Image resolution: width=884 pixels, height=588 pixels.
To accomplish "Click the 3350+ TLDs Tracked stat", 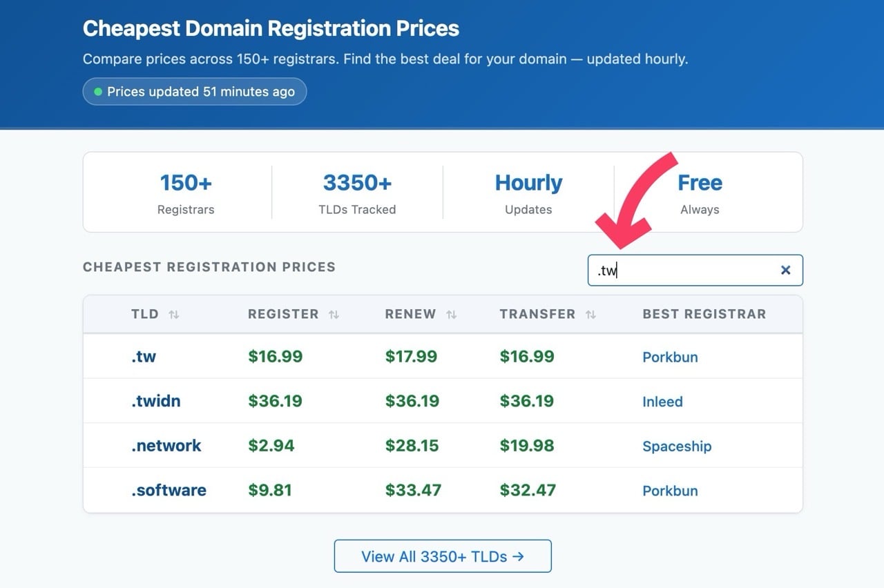I will (x=357, y=193).
